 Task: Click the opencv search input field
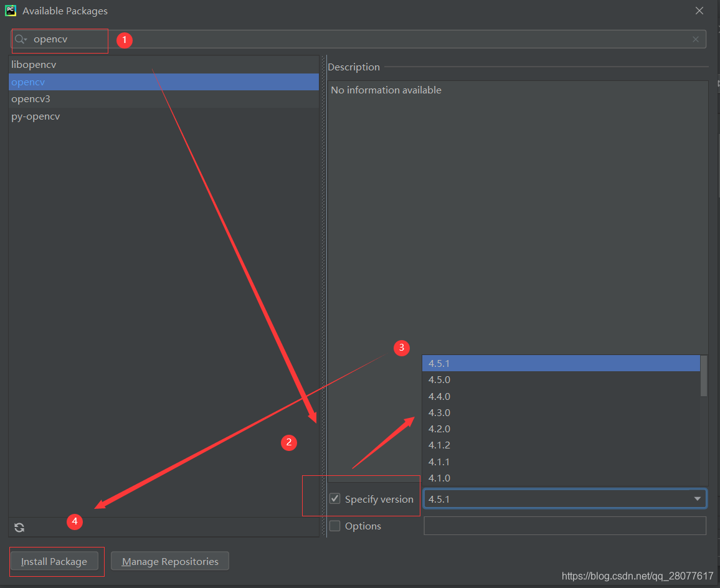[358, 39]
